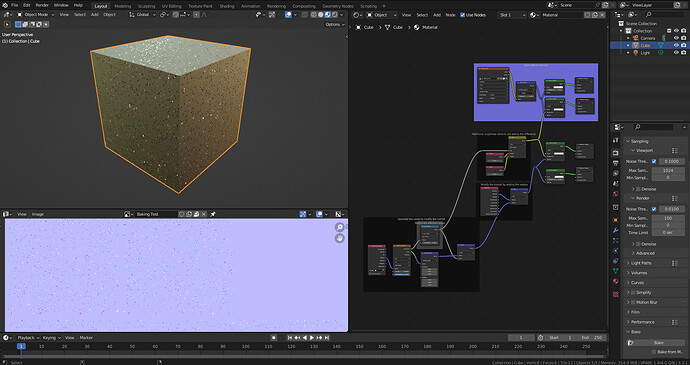690x365 pixels.
Task: Open the Keying menu in timeline
Action: [51, 338]
